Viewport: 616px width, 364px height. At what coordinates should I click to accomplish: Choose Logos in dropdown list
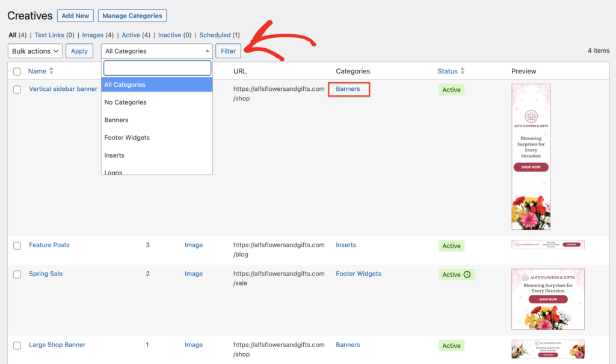point(157,171)
